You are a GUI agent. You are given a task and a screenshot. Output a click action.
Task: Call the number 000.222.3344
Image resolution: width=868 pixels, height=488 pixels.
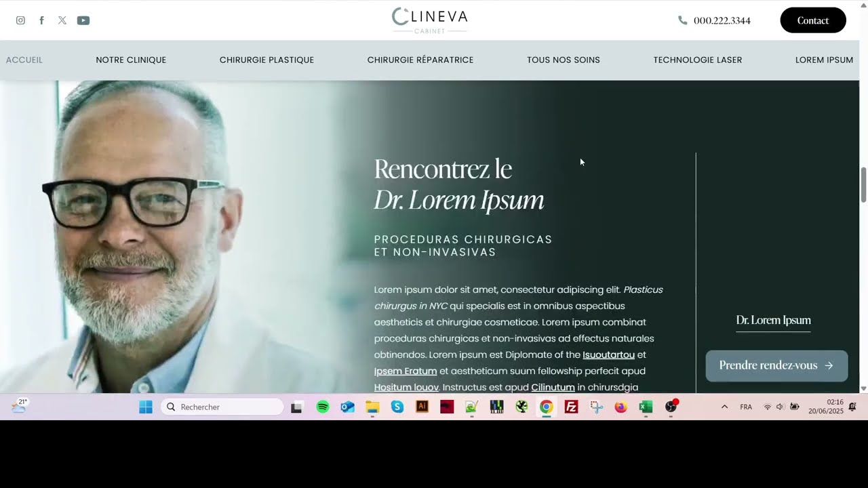tap(722, 20)
